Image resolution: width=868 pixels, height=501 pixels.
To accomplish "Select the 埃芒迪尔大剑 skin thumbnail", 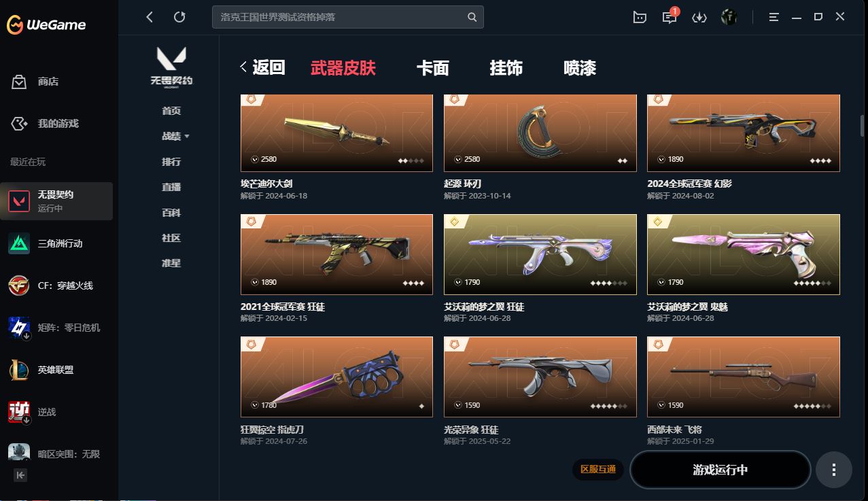I will coord(336,133).
